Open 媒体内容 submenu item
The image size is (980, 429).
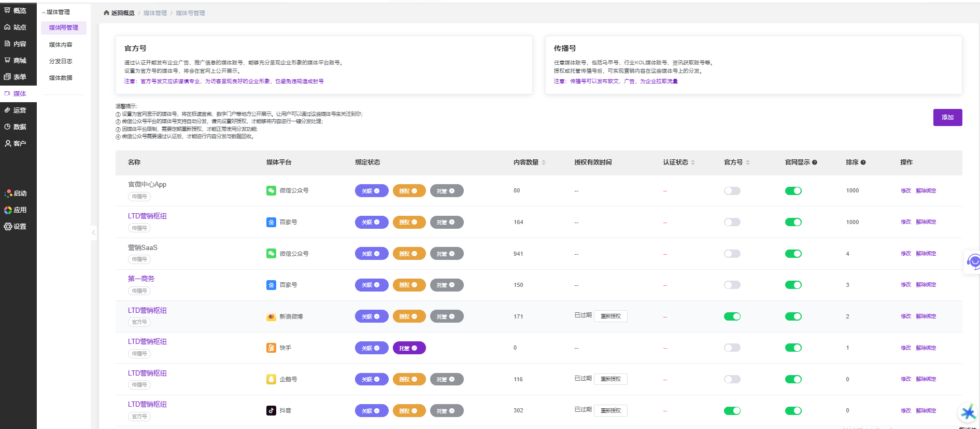[x=61, y=45]
